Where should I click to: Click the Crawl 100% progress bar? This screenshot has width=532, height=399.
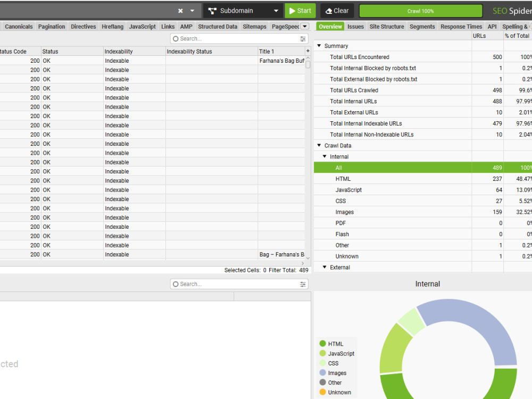tap(421, 11)
